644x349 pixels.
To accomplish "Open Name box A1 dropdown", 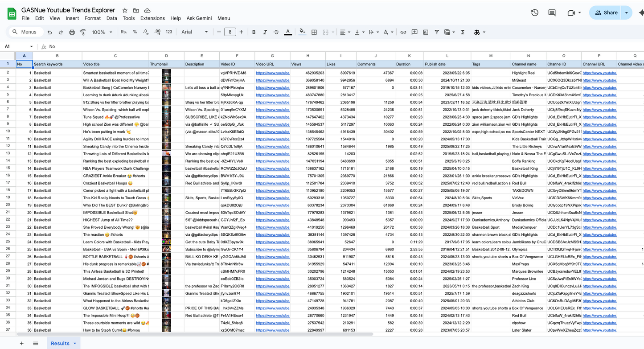I will click(x=31, y=46).
